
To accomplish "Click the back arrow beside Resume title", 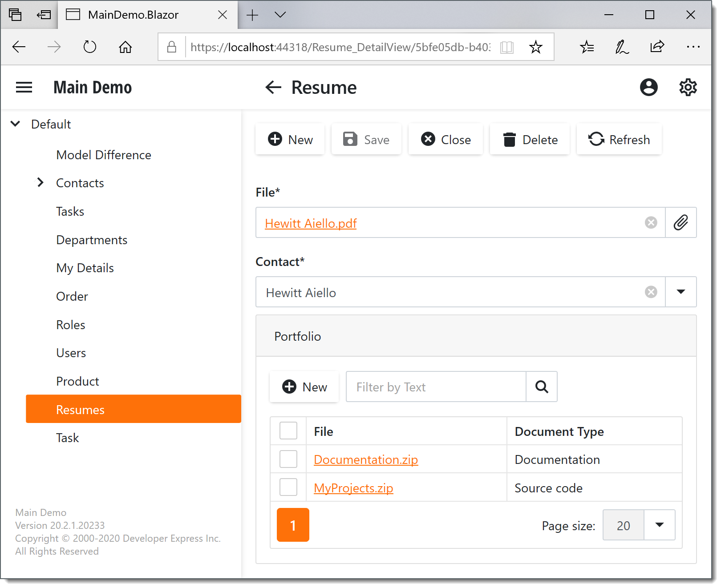I will [273, 87].
